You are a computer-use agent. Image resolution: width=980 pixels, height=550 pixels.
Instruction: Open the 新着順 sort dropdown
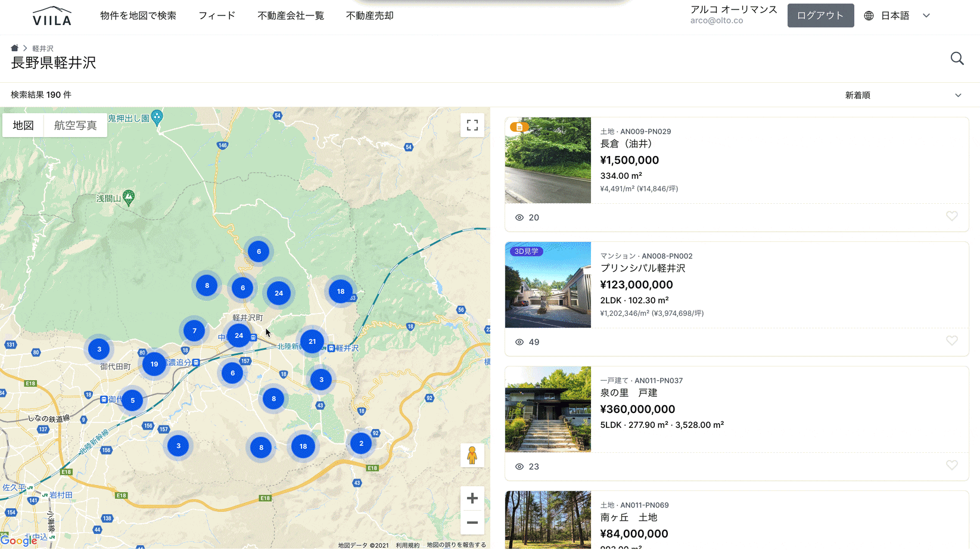pos(903,95)
